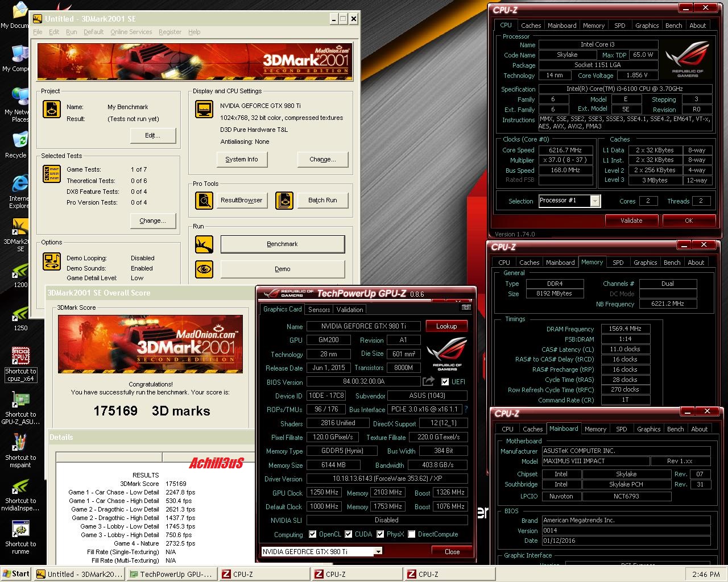Screen dimensions: 728x582
Task: Switch to Untitled 3DMark2001 taskbar item
Action: click(79, 574)
